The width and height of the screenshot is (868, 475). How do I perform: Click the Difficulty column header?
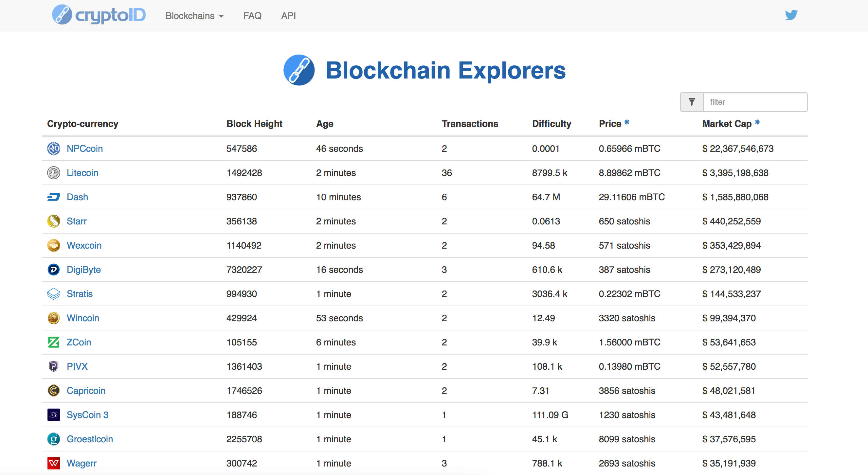(552, 124)
